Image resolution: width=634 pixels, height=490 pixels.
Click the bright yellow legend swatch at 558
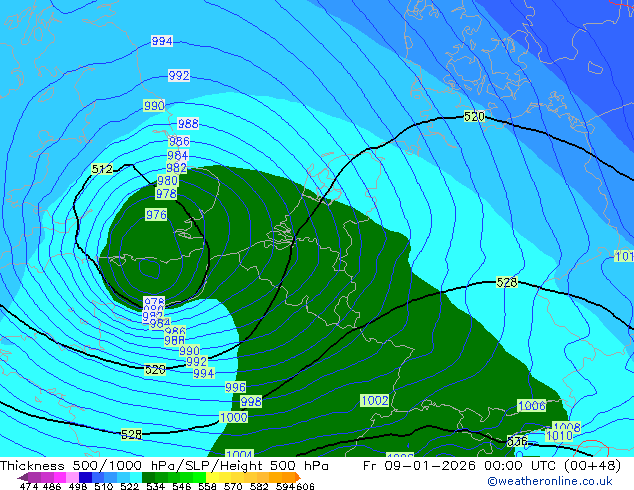click(x=212, y=477)
